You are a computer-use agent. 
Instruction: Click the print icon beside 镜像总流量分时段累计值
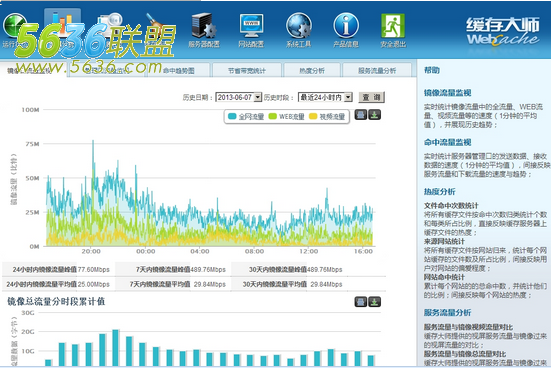coord(361,302)
